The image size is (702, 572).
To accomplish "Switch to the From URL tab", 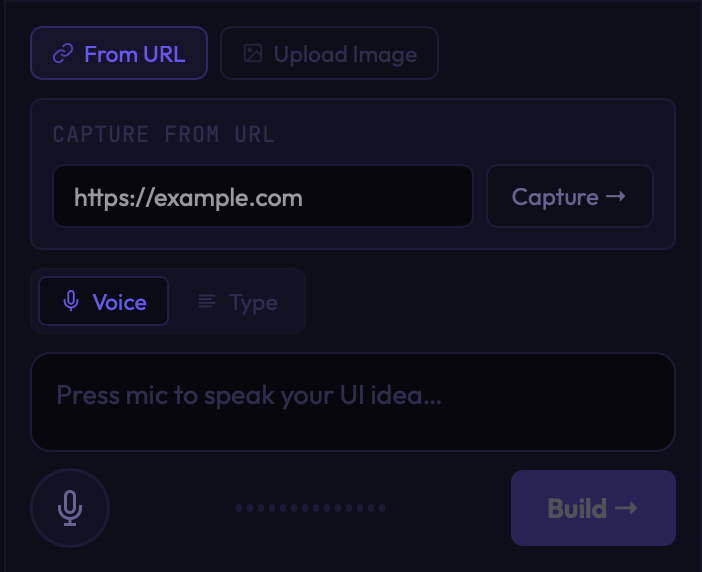I will pyautogui.click(x=119, y=53).
